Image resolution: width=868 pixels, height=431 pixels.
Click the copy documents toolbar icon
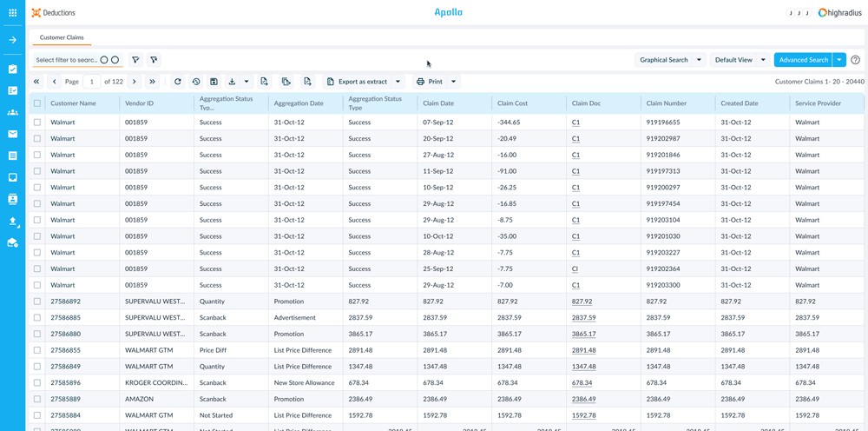pyautogui.click(x=286, y=82)
